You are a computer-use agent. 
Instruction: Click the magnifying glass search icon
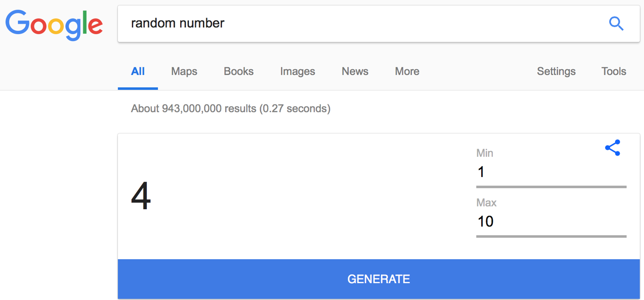click(x=616, y=24)
